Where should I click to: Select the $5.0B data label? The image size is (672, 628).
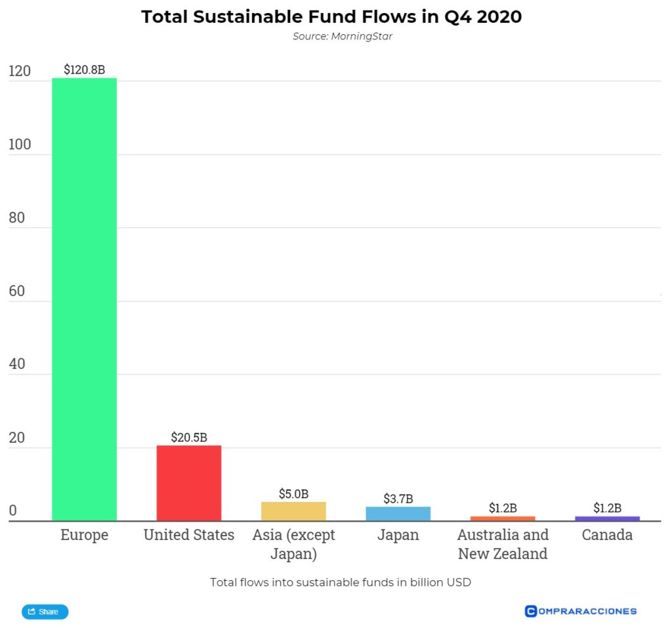[293, 493]
